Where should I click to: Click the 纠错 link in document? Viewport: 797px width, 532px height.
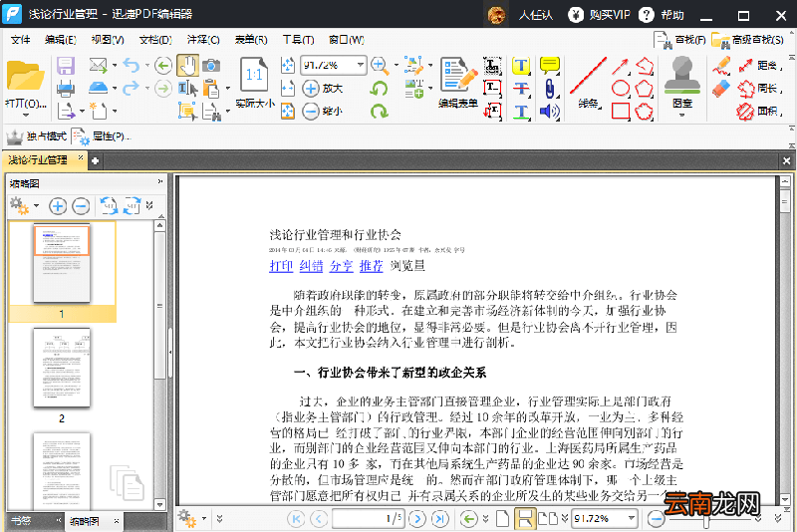[311, 266]
